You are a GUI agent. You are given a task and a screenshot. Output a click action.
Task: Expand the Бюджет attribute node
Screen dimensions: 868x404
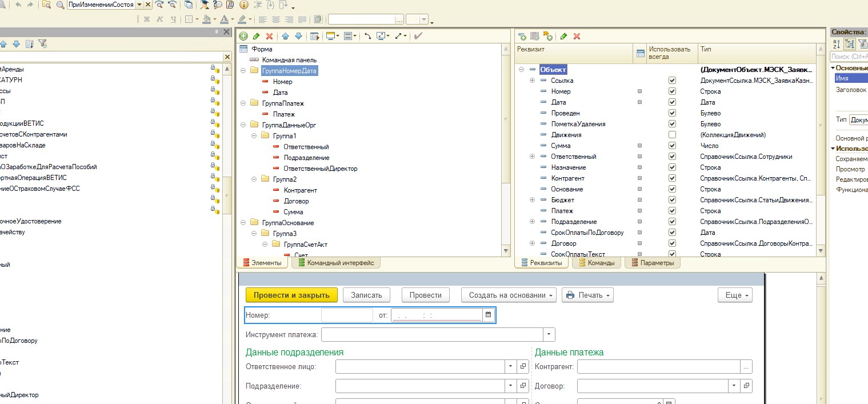(532, 200)
